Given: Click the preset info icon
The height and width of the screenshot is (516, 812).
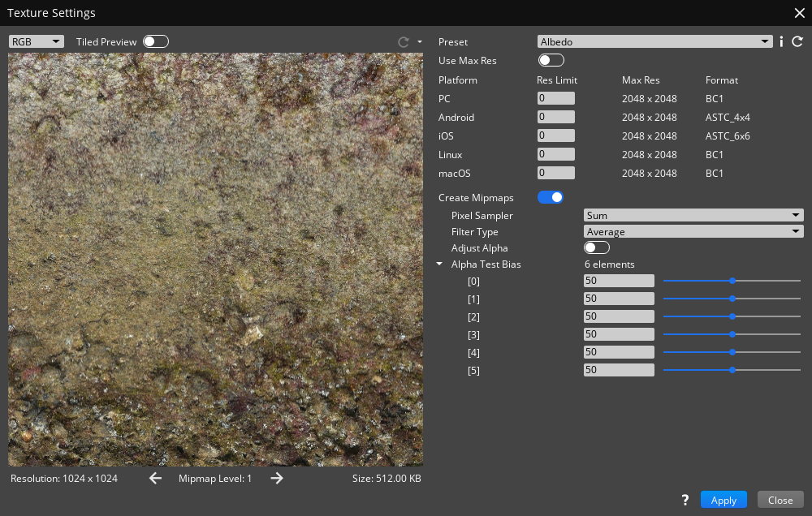Looking at the screenshot, I should click(x=781, y=41).
